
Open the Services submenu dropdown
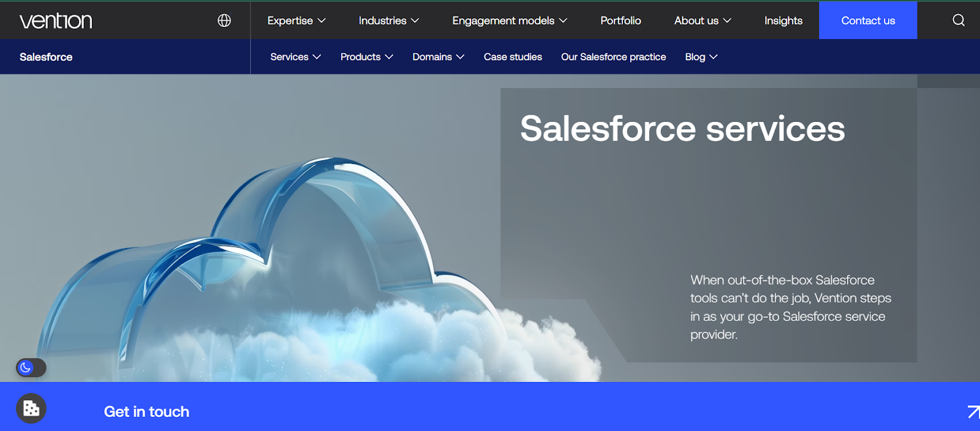pyautogui.click(x=295, y=57)
